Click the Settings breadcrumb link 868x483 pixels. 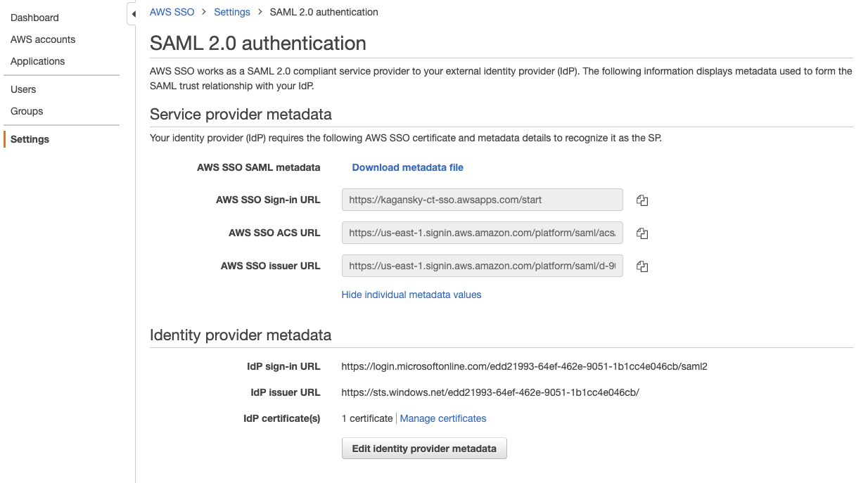coord(232,12)
